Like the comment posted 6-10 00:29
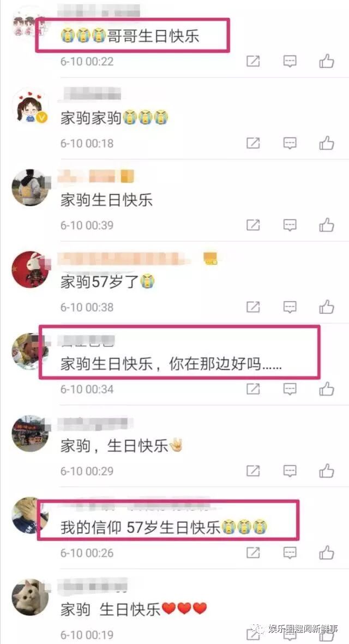The height and width of the screenshot is (644, 349). [327, 470]
